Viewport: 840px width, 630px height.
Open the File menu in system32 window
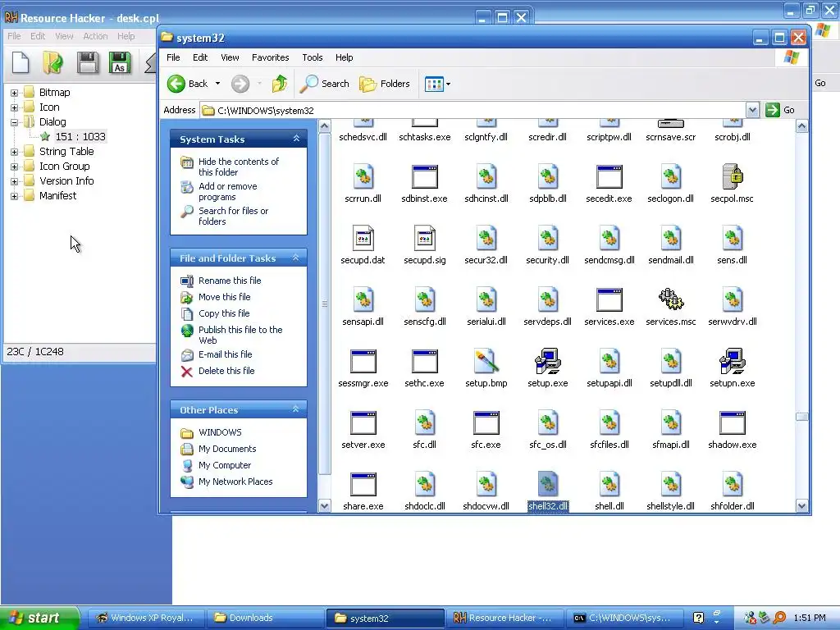pos(173,57)
